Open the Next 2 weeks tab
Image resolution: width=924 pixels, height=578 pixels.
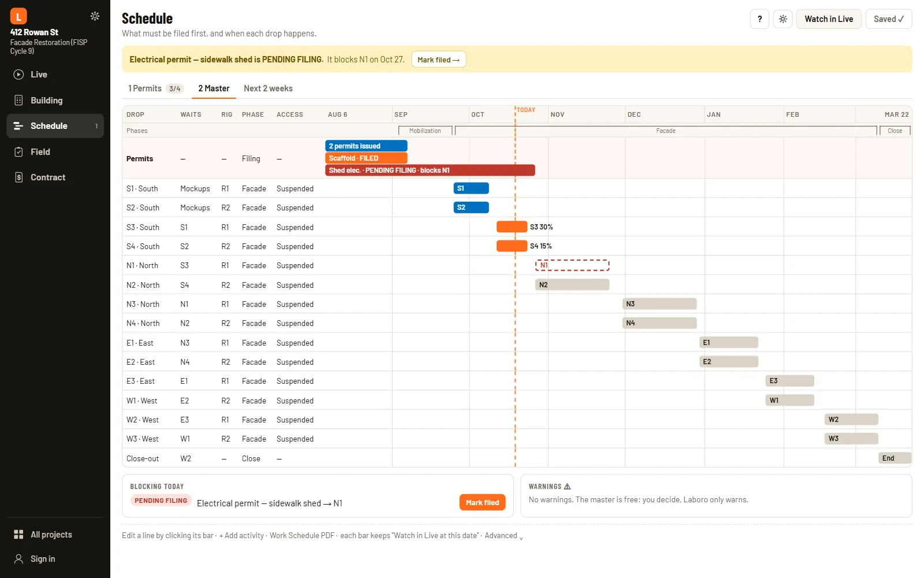coord(268,88)
